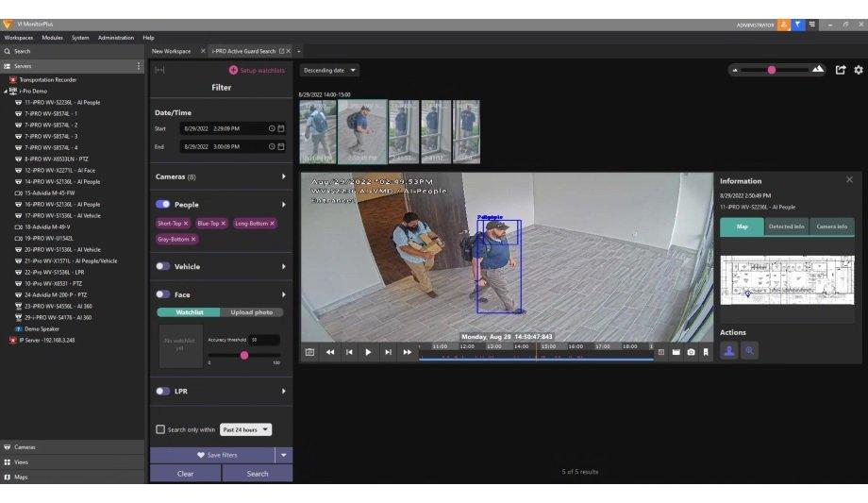Remove the Blue-Top filter tag
The height and width of the screenshot is (503, 868).
[223, 224]
